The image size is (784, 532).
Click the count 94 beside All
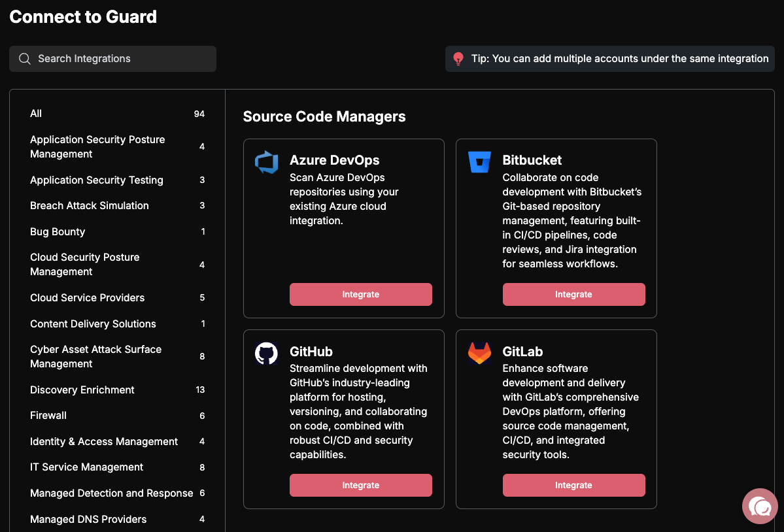(x=199, y=114)
